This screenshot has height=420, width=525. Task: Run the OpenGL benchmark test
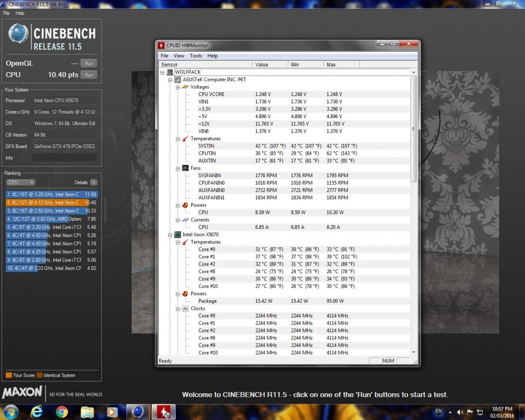[89, 63]
